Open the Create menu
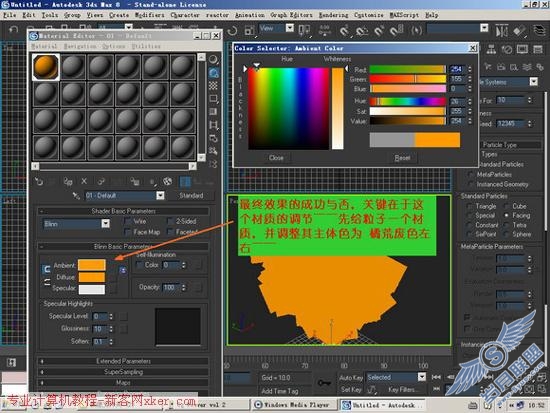Screen dimensions: 550x413 coord(119,15)
